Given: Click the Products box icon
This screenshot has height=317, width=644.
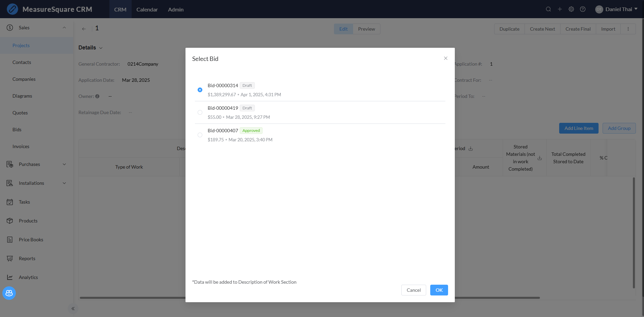Looking at the screenshot, I should coord(10,221).
